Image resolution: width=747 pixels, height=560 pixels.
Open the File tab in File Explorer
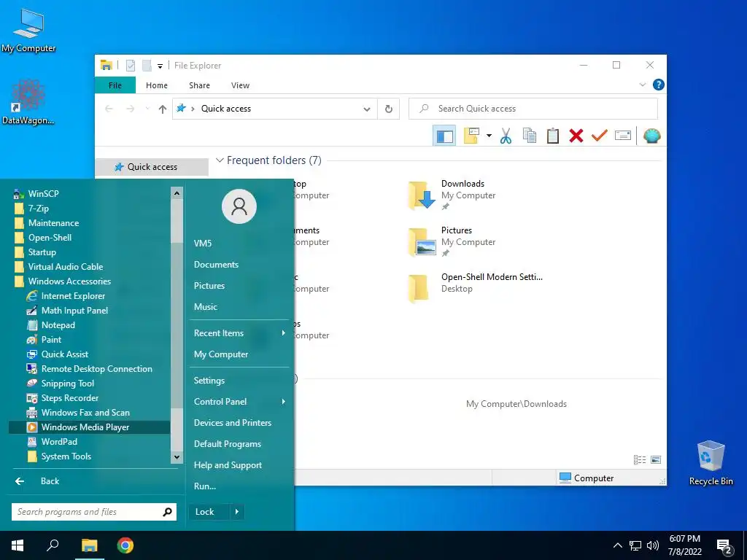(x=115, y=85)
